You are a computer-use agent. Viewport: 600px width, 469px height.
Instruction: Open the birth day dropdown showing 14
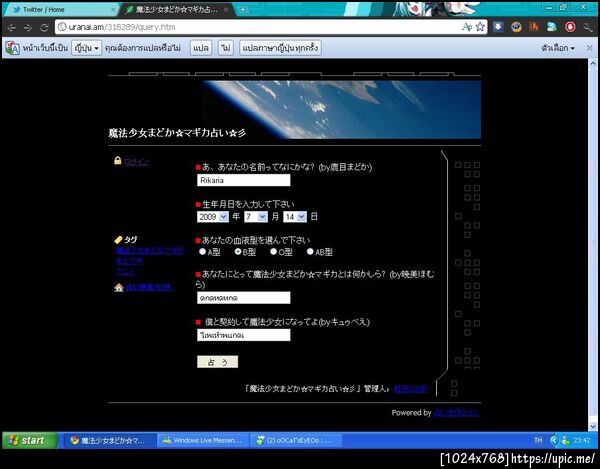tap(295, 217)
